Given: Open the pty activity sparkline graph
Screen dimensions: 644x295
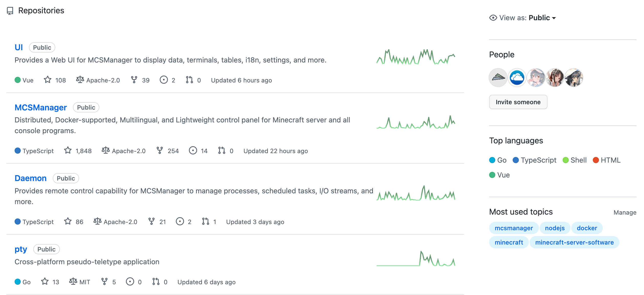Looking at the screenshot, I should pos(416,259).
